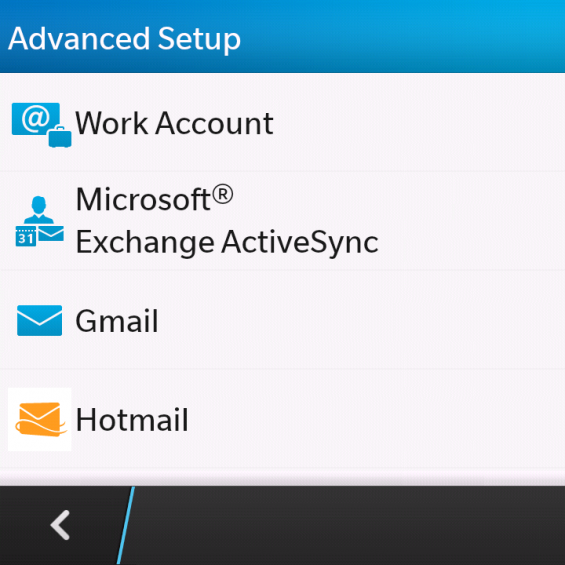Tap the Work Account briefcase email icon
Viewport: 565px width, 565px height.
coord(41,125)
